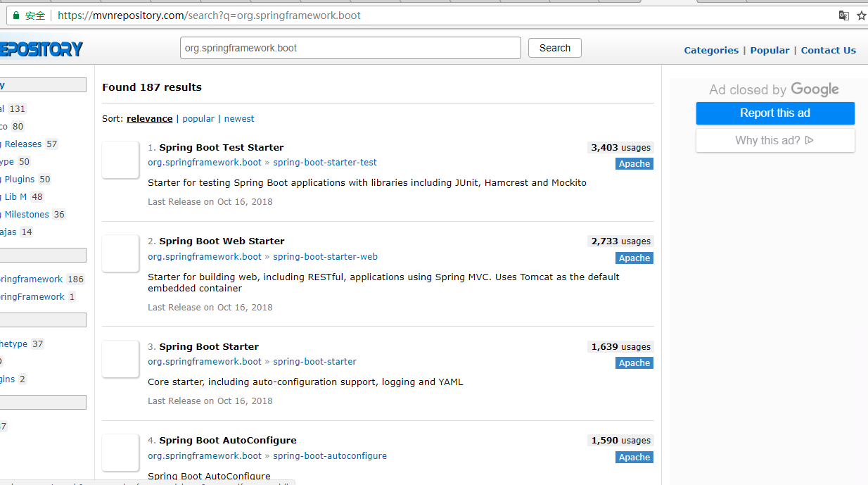Click Apache license badge for Spring Boot Starter
868x485 pixels.
(x=634, y=363)
